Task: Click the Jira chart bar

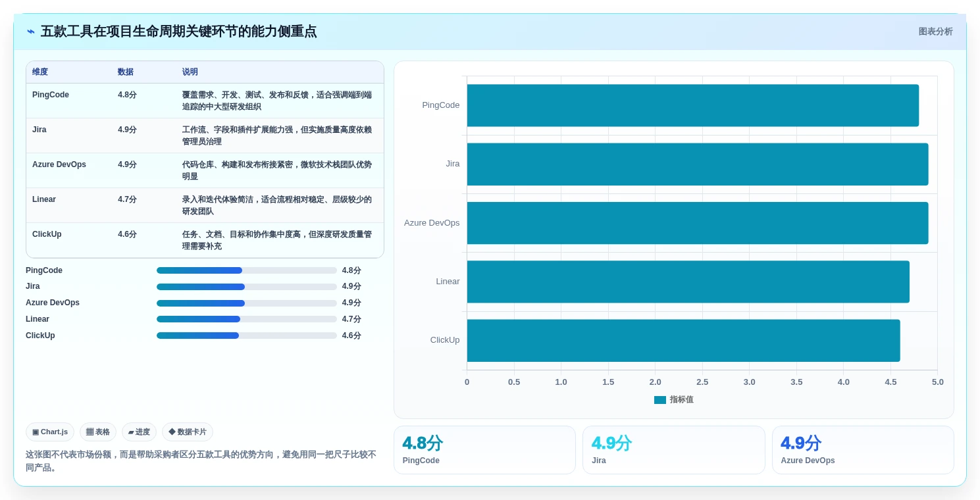Action: pyautogui.click(x=698, y=164)
